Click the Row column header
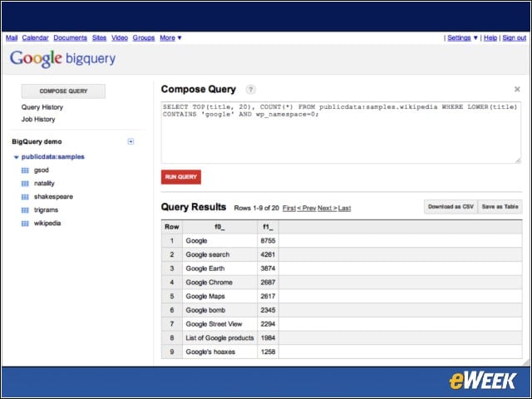Image resolution: width=532 pixels, height=399 pixels. [x=172, y=227]
